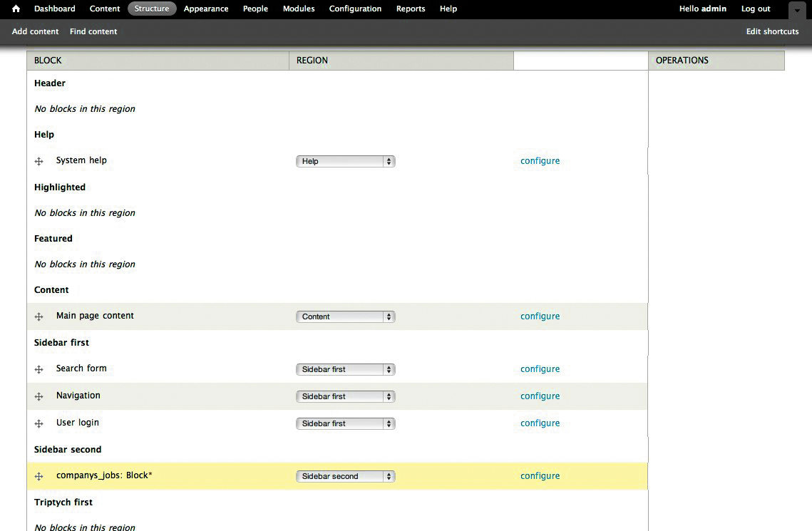Configure the Main page content block
This screenshot has width=812, height=531.
[x=540, y=316]
